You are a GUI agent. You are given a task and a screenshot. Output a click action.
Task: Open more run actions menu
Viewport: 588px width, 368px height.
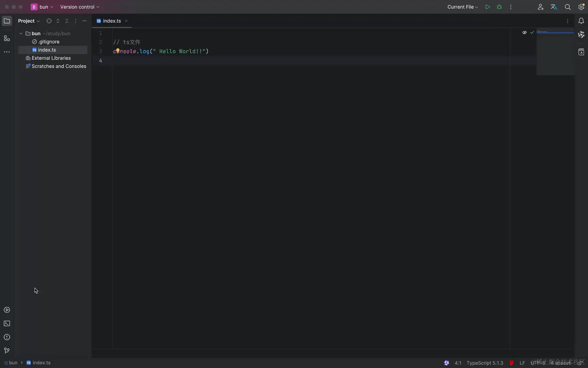(x=511, y=7)
